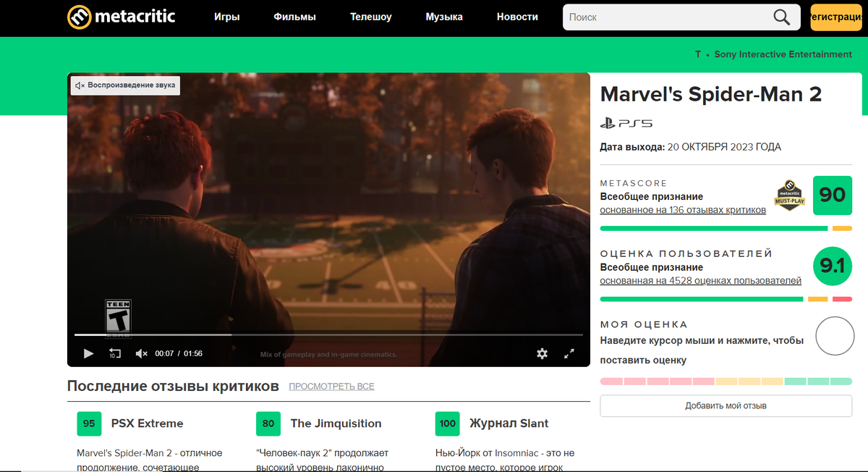Viewport: 868px width, 472px height.
Task: Click ПРОСМОТРЕТЬ ВСЕ critic reviews link
Action: coord(331,387)
